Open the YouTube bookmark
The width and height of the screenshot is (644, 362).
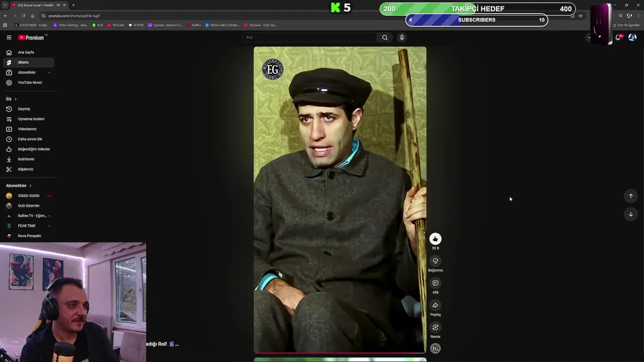coord(116,25)
